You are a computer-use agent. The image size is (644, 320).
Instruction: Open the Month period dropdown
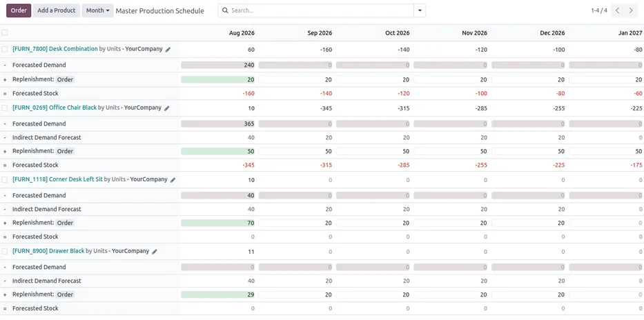(98, 10)
